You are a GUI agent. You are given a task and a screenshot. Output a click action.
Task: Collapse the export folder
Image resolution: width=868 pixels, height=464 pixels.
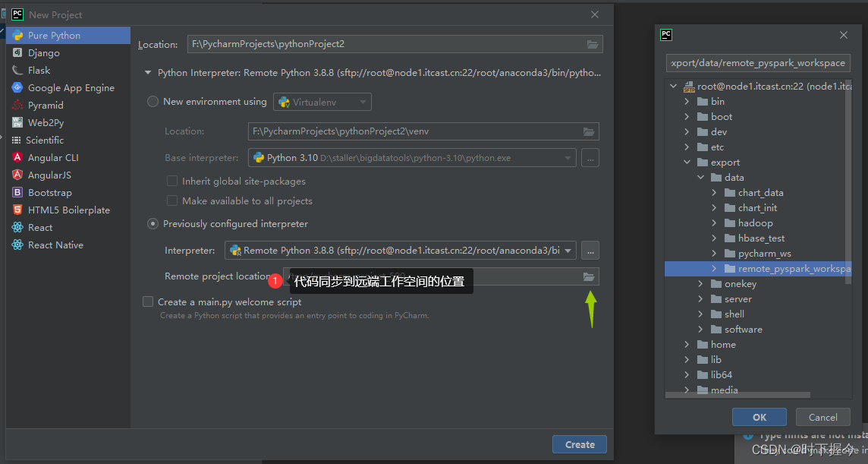point(687,163)
